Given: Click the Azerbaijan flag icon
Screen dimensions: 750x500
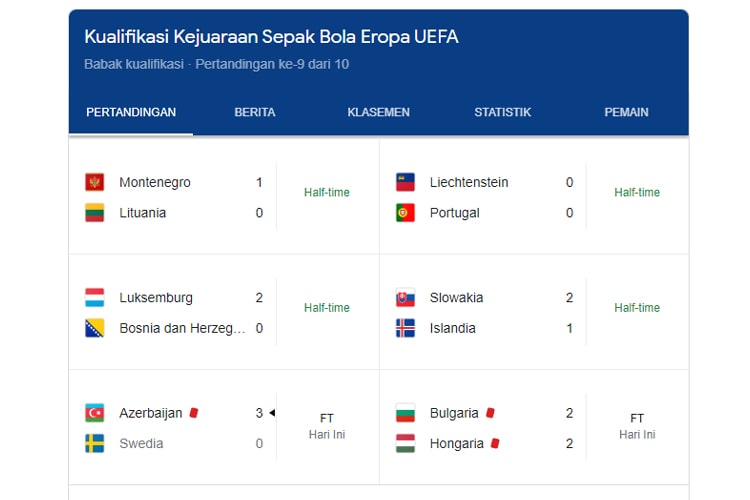Looking at the screenshot, I should [95, 413].
